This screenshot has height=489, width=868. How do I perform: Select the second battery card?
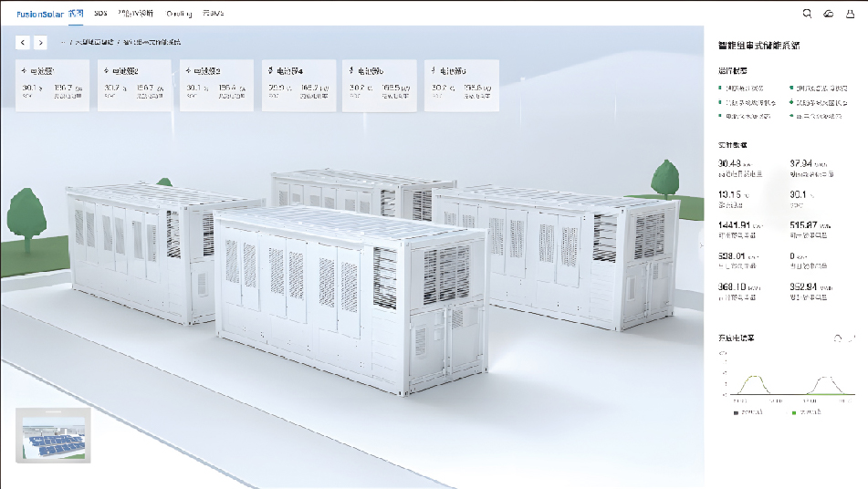(x=134, y=85)
